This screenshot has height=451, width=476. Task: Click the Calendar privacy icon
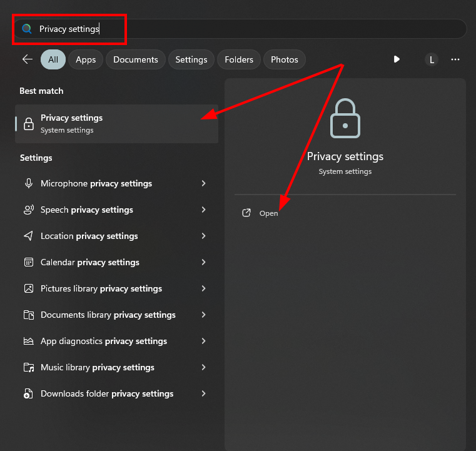pyautogui.click(x=28, y=262)
